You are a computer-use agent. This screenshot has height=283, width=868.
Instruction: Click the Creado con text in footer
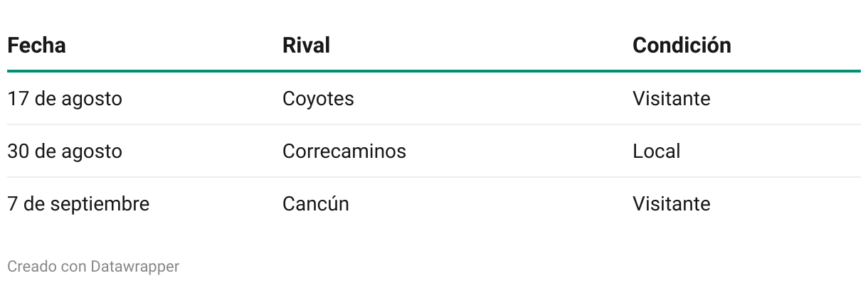coord(47,267)
